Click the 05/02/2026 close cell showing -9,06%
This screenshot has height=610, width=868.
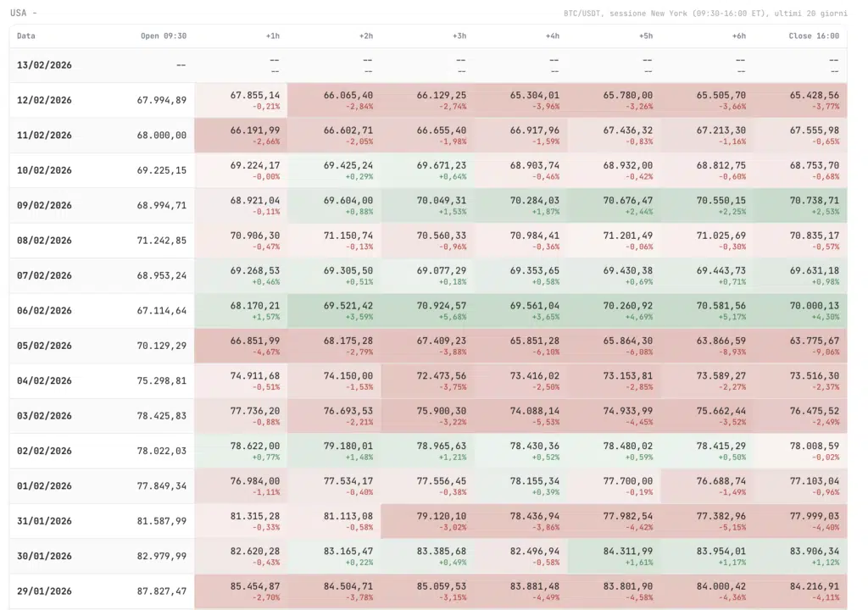801,346
